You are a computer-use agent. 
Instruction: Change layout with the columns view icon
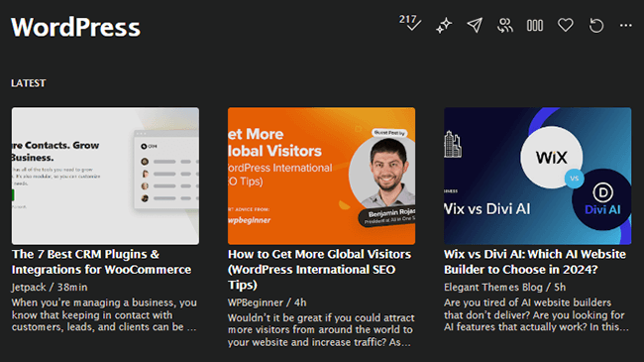click(535, 26)
